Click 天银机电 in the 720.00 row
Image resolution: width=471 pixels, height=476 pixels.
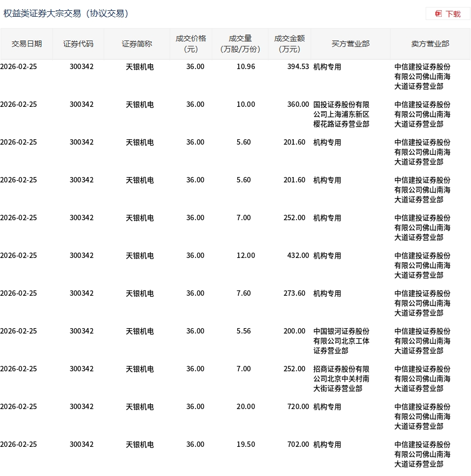(140, 407)
